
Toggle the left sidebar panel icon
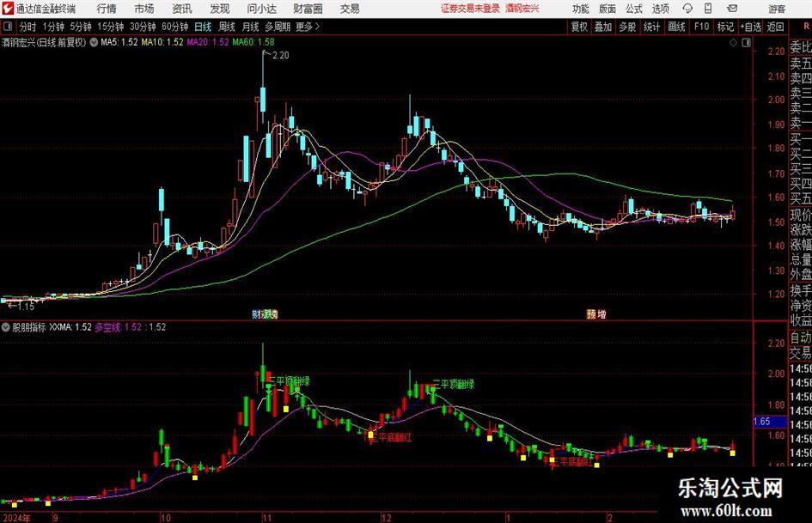coord(8,27)
